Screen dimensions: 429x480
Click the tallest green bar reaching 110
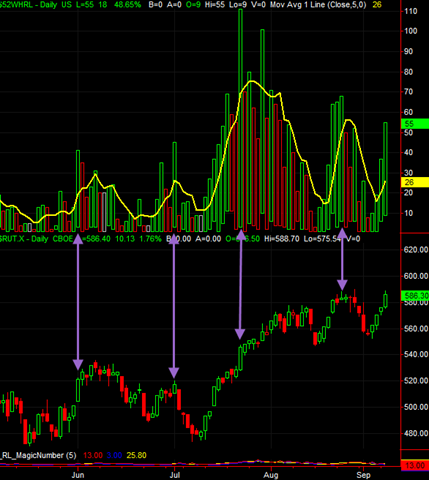tap(240, 119)
